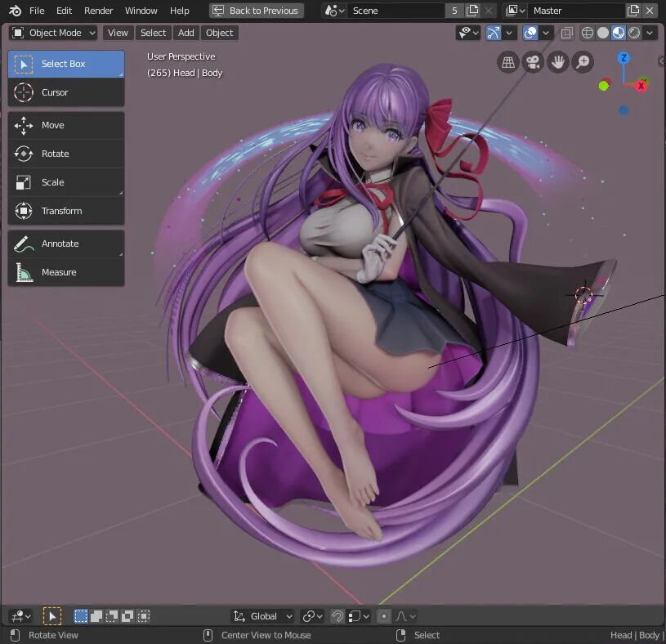Select the Rotate tool
666x644 pixels.
click(66, 154)
